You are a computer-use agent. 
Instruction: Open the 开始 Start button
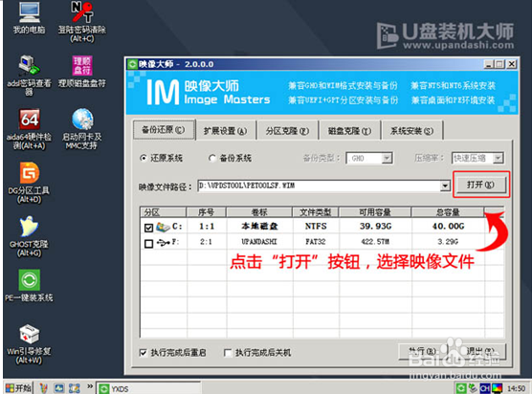19,388
